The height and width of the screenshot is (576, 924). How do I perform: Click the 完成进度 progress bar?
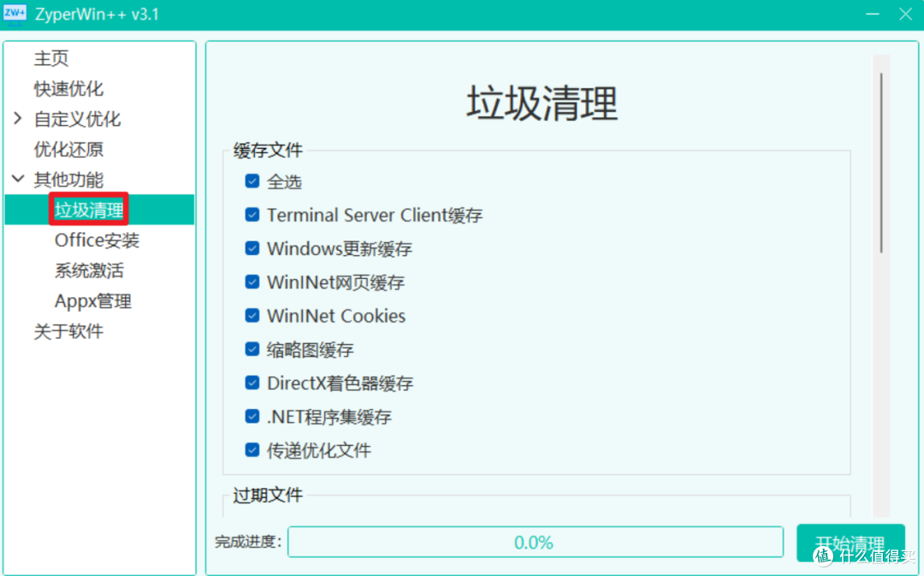[535, 542]
